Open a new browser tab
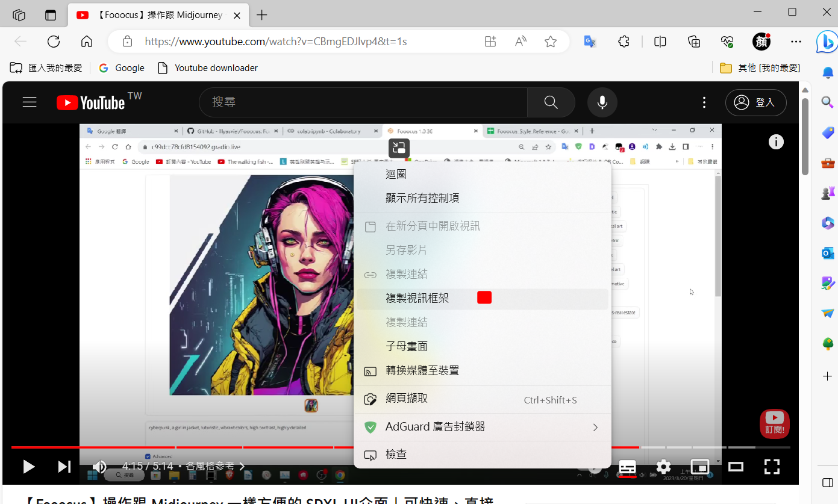The height and width of the screenshot is (504, 838). click(x=261, y=15)
